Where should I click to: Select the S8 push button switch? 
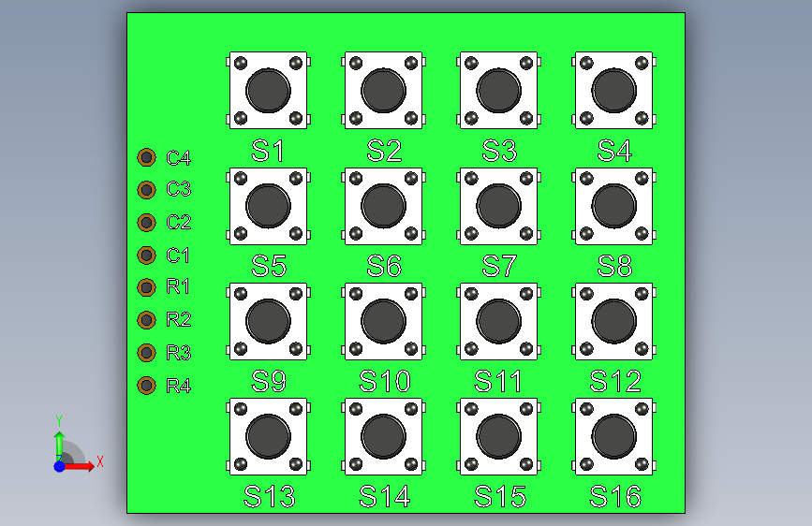coord(614,206)
